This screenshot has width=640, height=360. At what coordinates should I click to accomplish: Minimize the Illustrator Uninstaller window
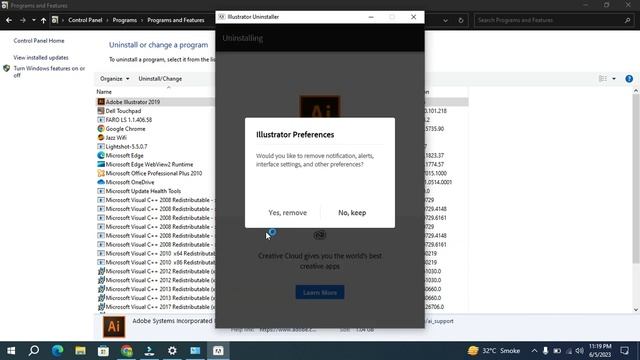tap(371, 17)
